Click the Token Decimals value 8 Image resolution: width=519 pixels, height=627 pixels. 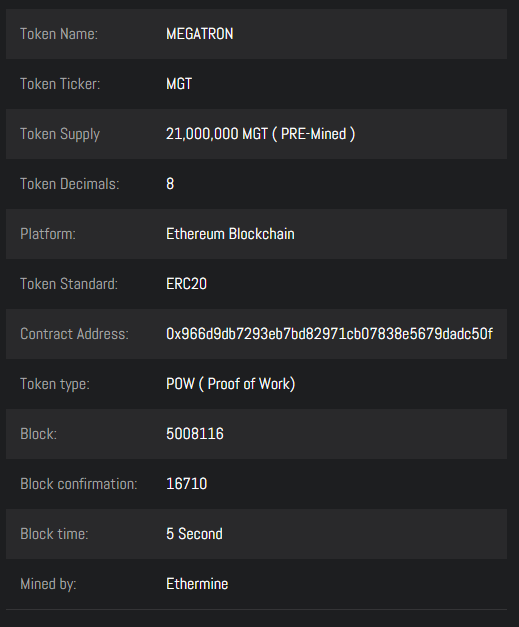click(x=170, y=184)
